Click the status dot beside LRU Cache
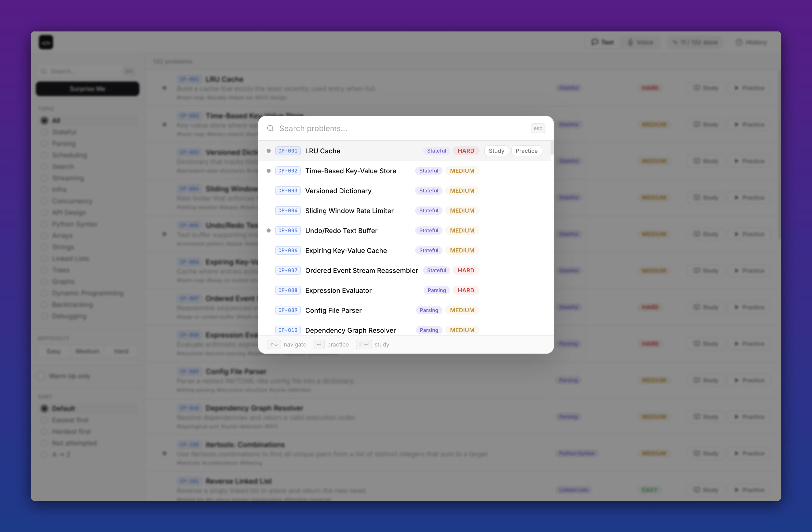This screenshot has height=532, width=812. [269, 151]
